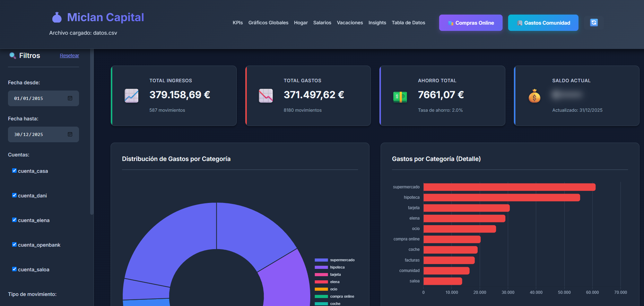The image size is (644, 306).
Task: Click 'Tasa de ahorro: 2.0%' text
Action: click(x=440, y=110)
